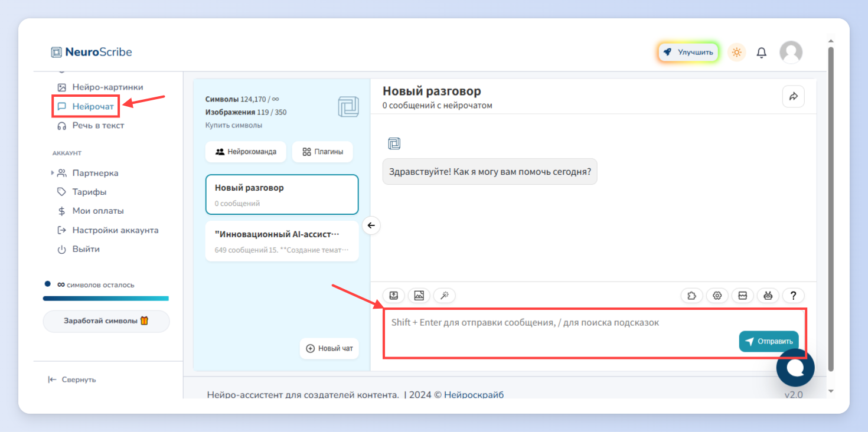
Task: Click the Новый чат button
Action: coord(329,348)
